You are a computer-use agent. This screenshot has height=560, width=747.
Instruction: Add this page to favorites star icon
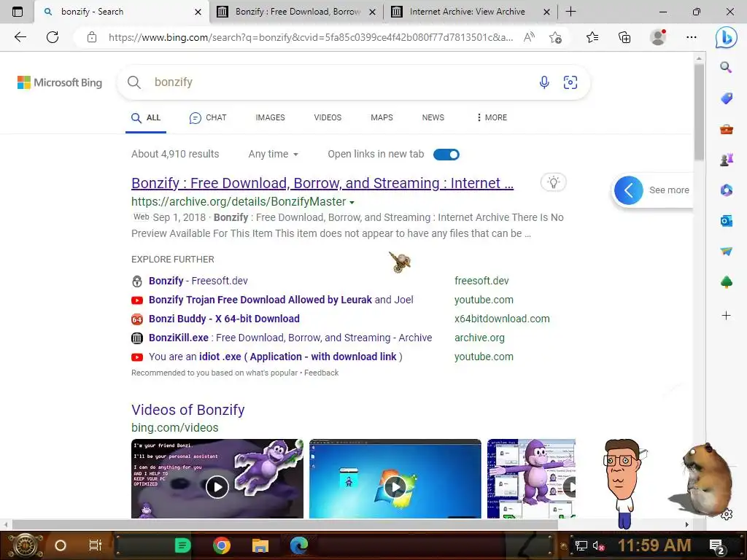click(x=555, y=37)
